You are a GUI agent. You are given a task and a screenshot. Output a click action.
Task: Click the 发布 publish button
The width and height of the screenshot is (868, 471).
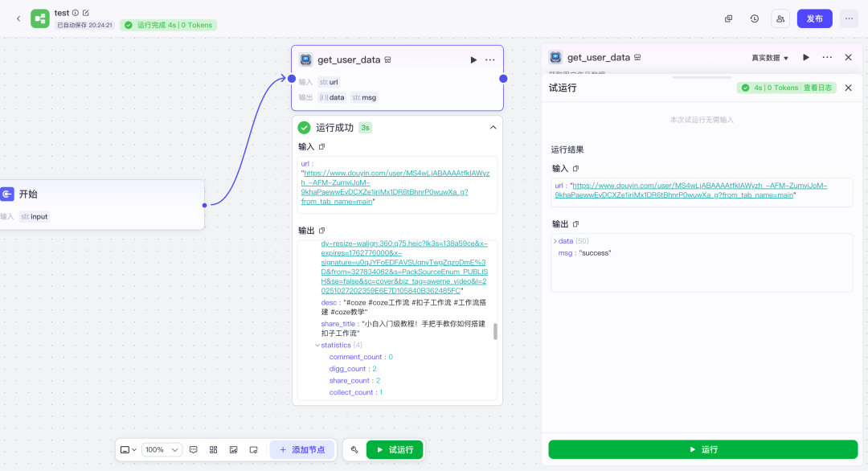point(814,18)
